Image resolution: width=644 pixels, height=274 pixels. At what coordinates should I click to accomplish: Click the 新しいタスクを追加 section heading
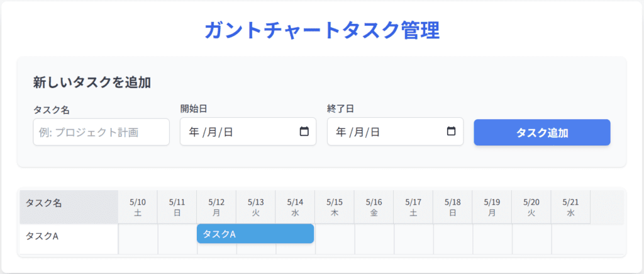coord(92,83)
